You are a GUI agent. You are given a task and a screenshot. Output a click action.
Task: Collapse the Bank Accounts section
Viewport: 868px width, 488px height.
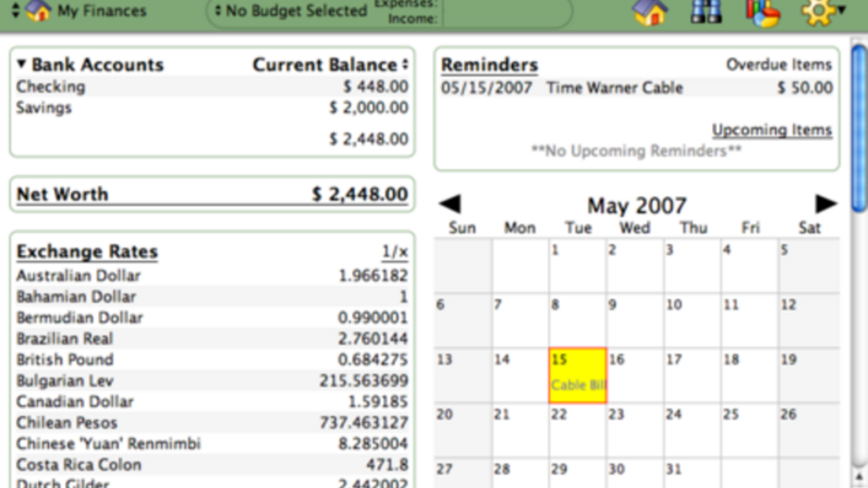[x=21, y=64]
